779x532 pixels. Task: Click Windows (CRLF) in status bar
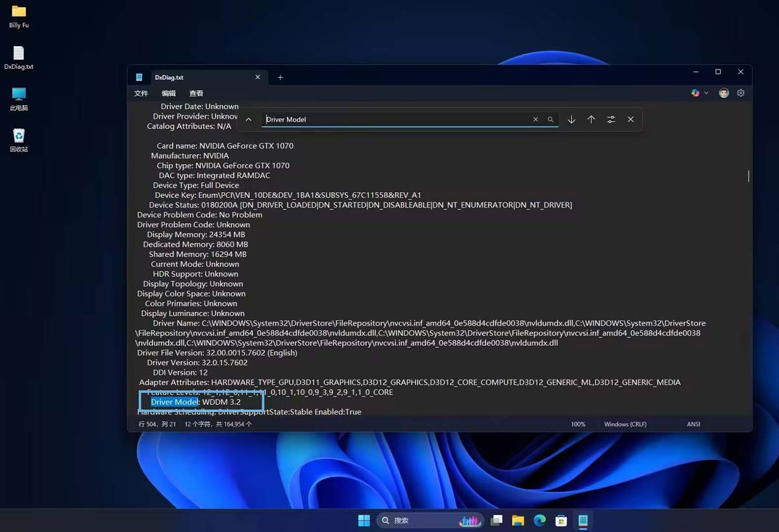[x=626, y=424]
